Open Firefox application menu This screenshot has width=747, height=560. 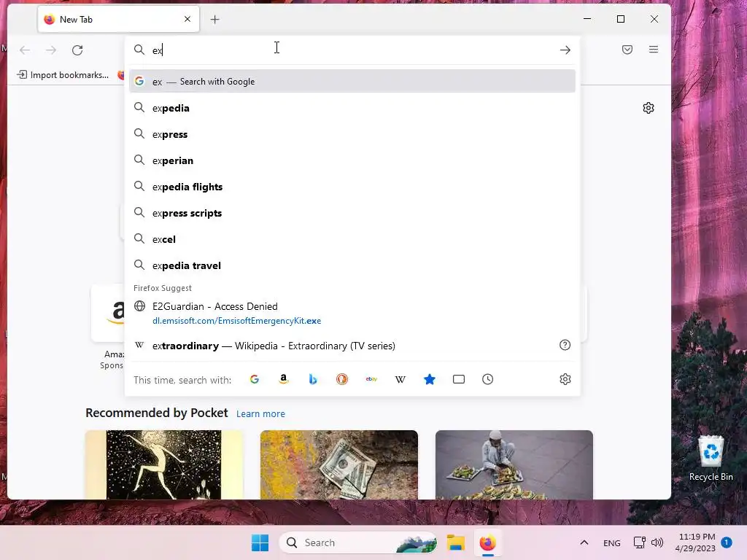click(654, 50)
